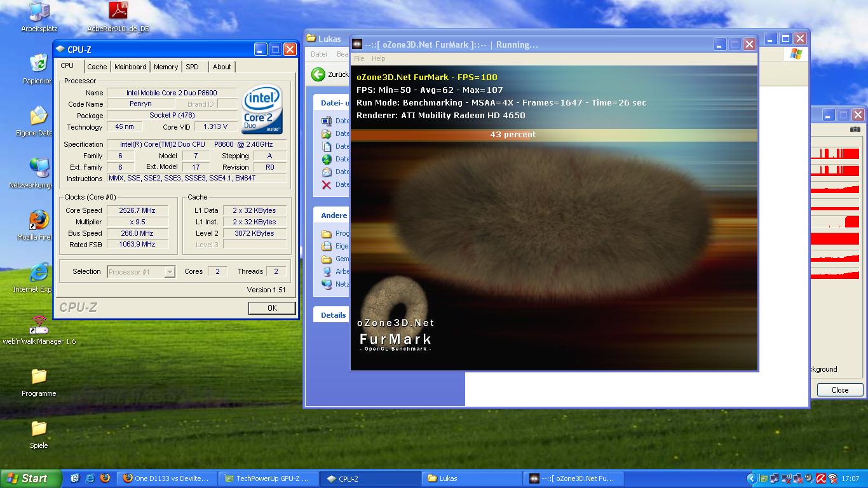Click the Start button

pyautogui.click(x=31, y=478)
